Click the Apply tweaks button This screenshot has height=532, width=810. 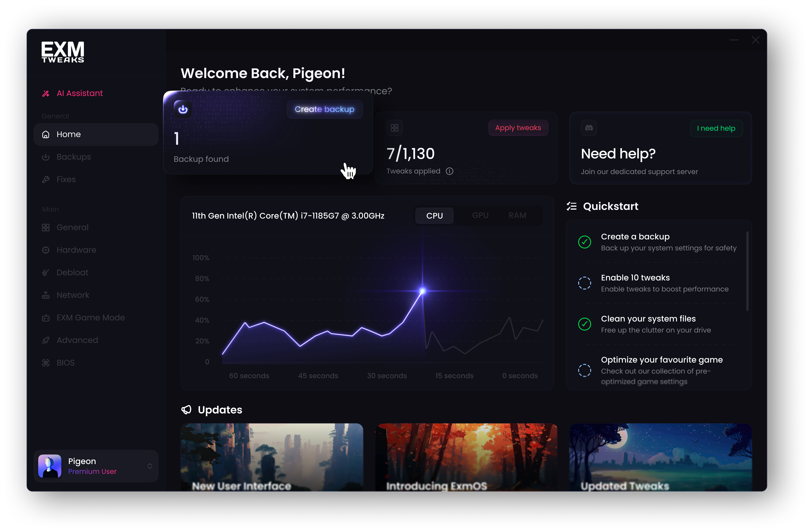tap(518, 128)
